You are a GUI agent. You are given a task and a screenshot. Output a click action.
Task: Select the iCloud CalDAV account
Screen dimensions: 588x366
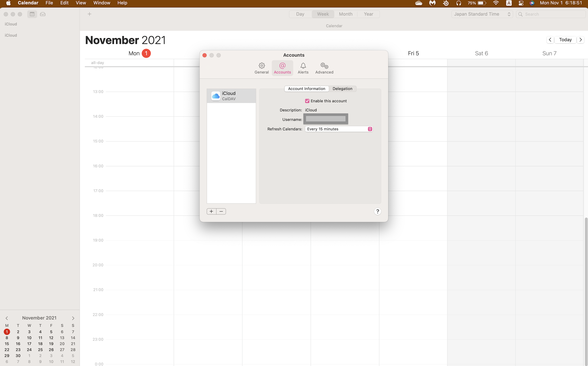231,96
